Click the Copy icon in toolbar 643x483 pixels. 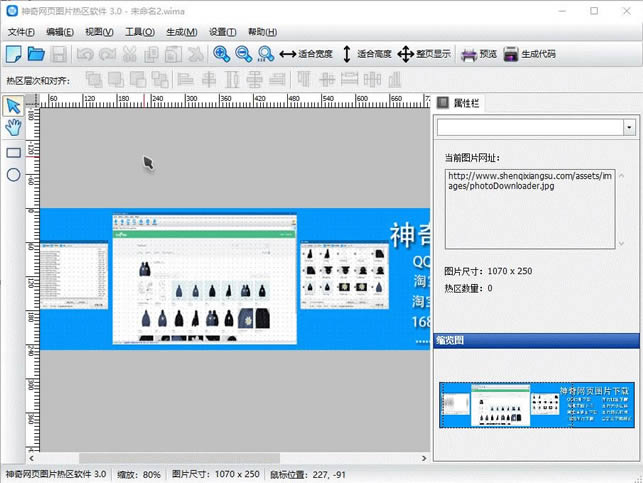151,54
